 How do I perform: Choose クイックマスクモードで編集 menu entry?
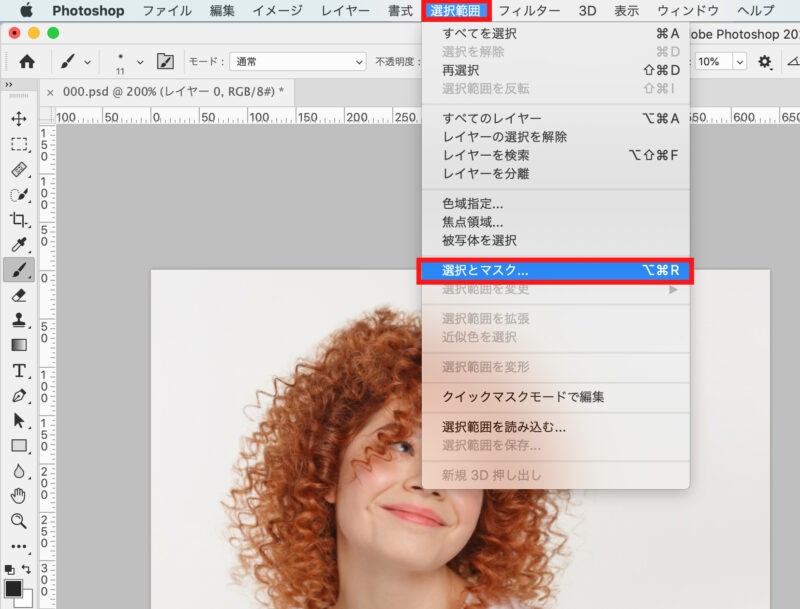pyautogui.click(x=556, y=397)
